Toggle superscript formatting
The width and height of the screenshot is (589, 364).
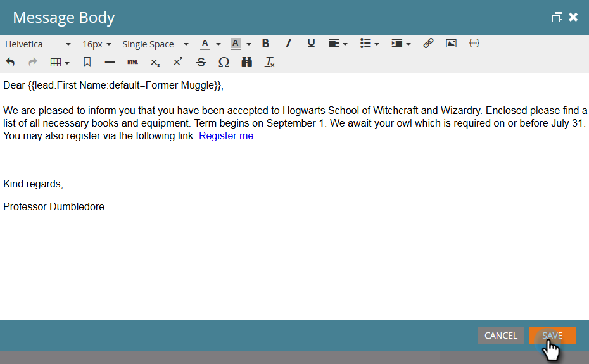pyautogui.click(x=178, y=61)
